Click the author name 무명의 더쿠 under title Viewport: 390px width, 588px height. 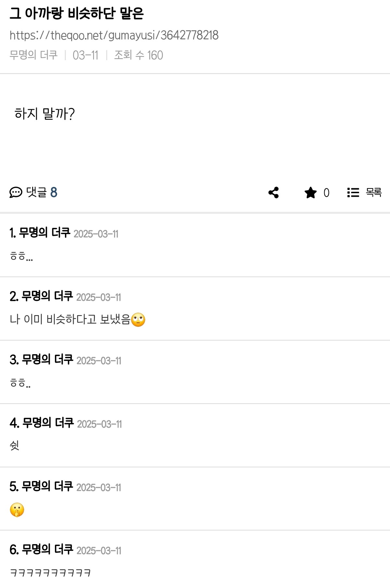point(33,55)
